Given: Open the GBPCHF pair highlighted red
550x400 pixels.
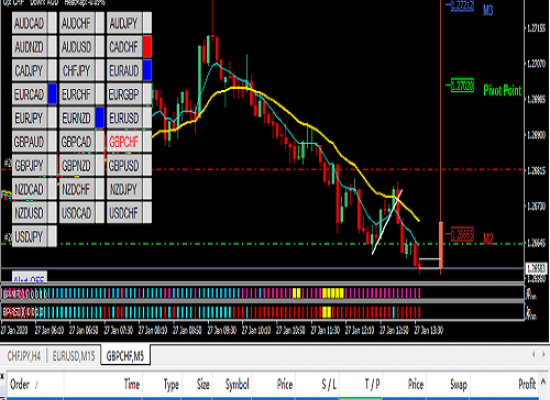Looking at the screenshot, I should coord(124,141).
